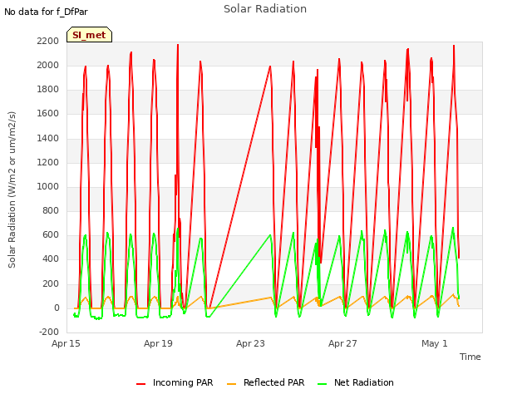Click the 400 y-axis tick label

tap(51, 259)
